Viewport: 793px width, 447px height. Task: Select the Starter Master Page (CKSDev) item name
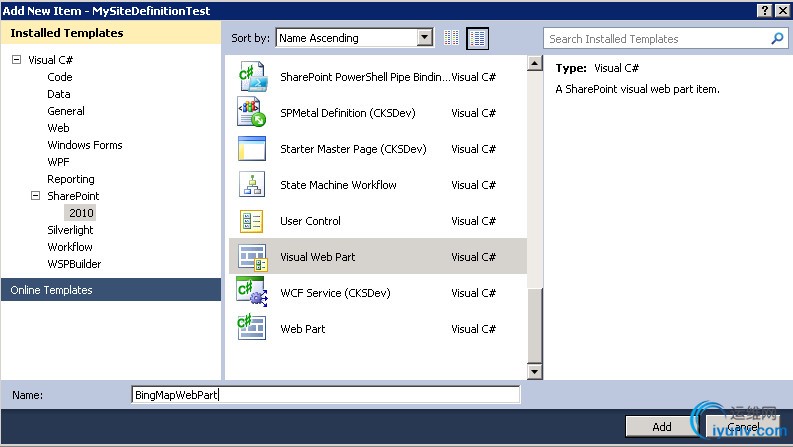(x=353, y=149)
